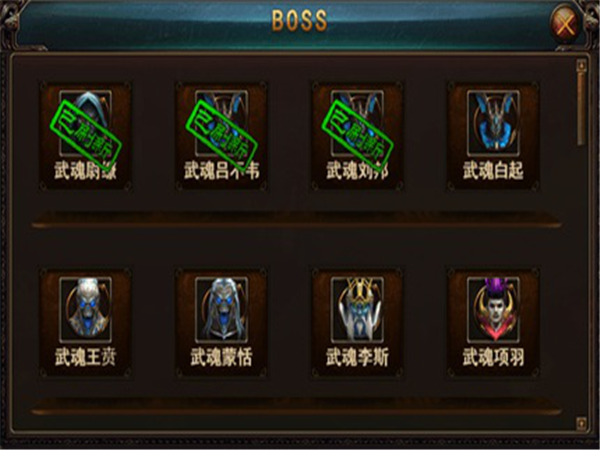Click the 武魂王贲 name label
The image size is (600, 450).
86,357
